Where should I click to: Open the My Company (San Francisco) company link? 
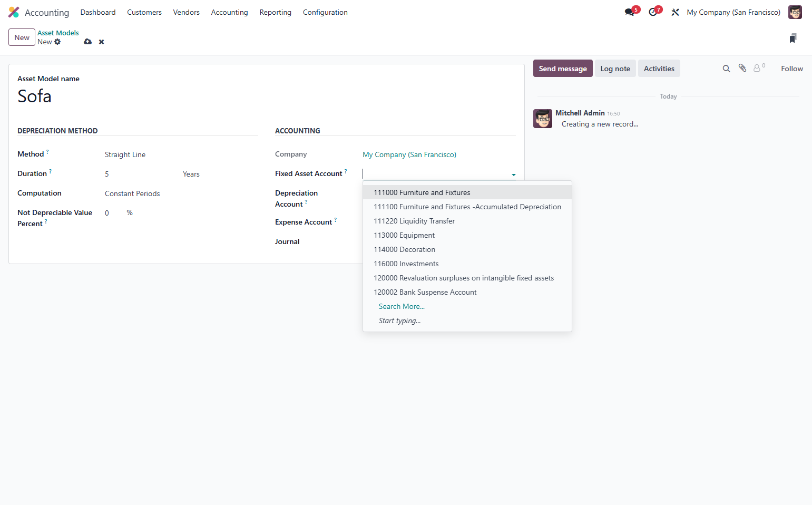tap(409, 154)
